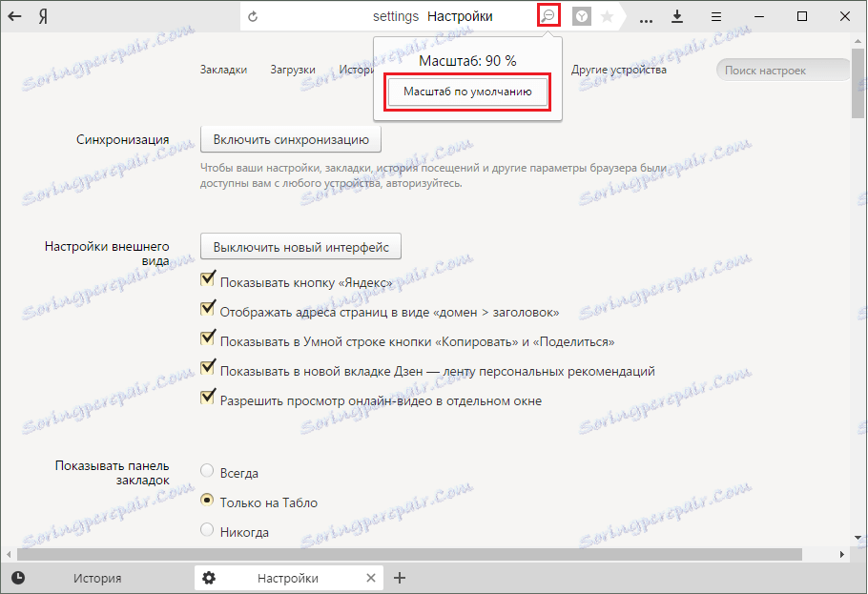The height and width of the screenshot is (594, 868).
Task: Open the Другие устройства section tab
Action: (619, 70)
